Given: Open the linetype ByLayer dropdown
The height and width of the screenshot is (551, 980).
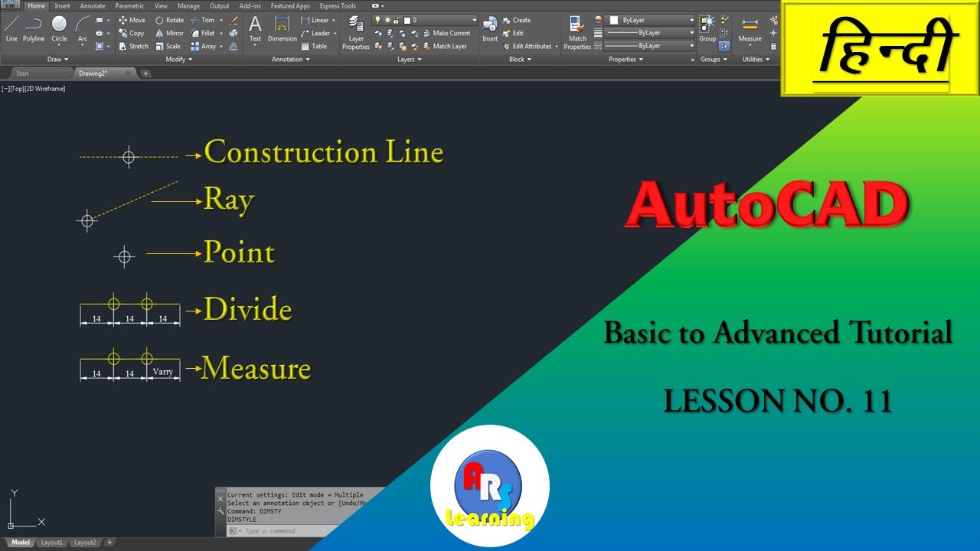Looking at the screenshot, I should point(650,46).
